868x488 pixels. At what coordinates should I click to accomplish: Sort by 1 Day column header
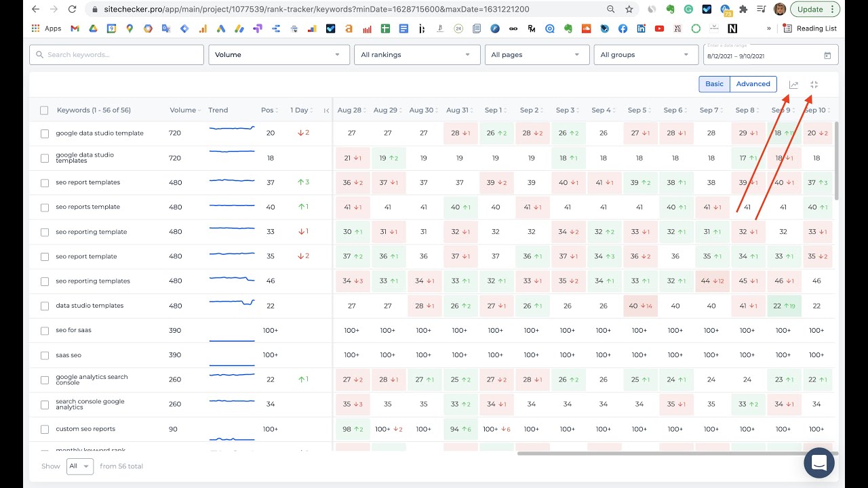(x=301, y=110)
